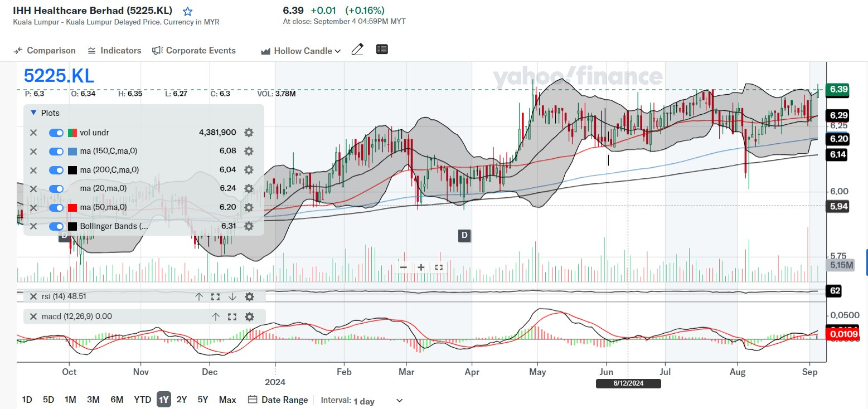
Task: Open settings gear for ma (200,C,ma,0)
Action: click(x=249, y=170)
